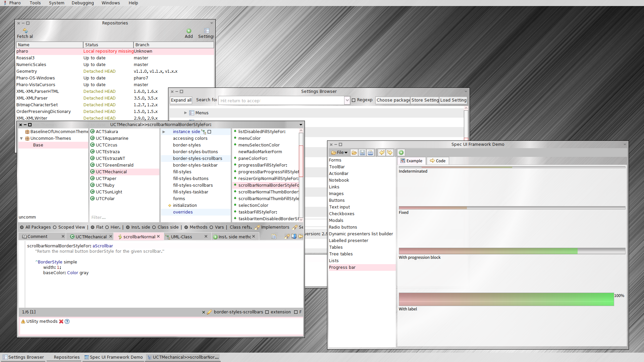This screenshot has height=362, width=644.
Task: Click the search input field in Settings Browser
Action: [283, 100]
